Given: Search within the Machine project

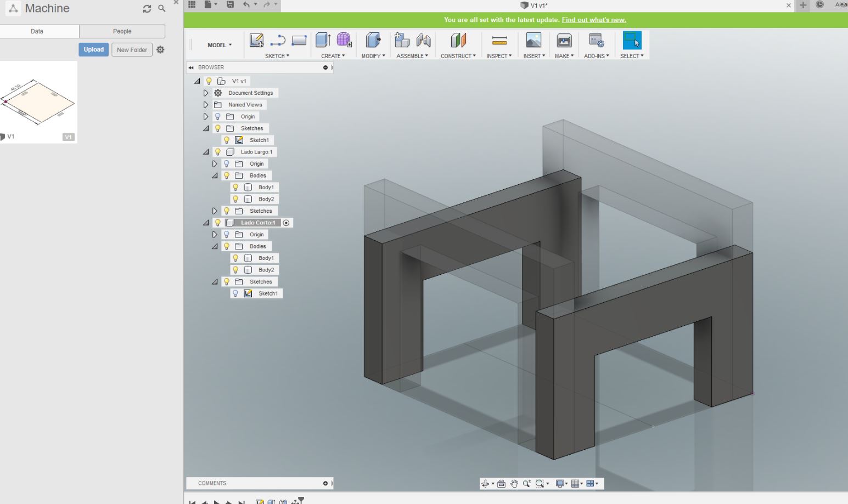Looking at the screenshot, I should tap(162, 9).
